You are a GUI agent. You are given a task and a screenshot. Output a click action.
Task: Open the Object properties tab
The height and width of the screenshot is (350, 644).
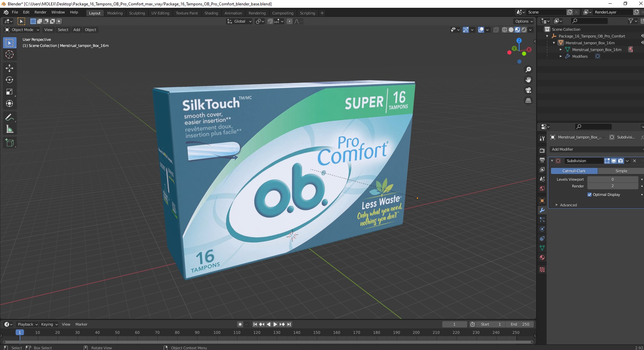click(542, 201)
